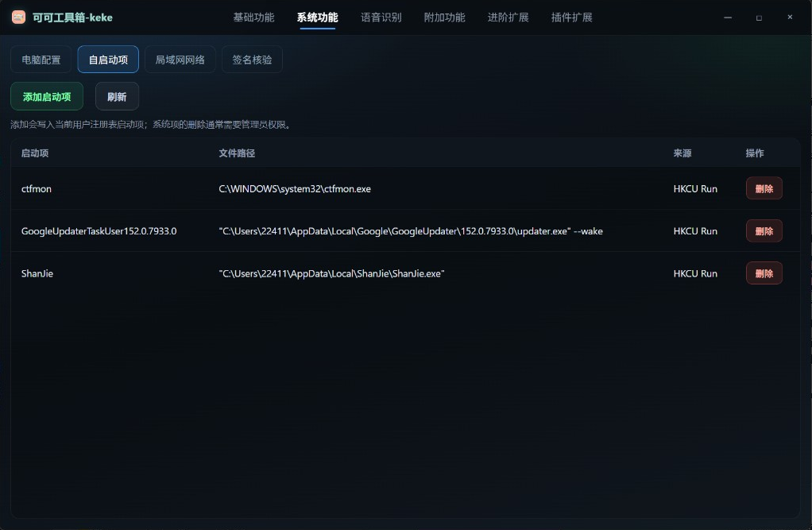Click the 启动项 column header

(35, 153)
